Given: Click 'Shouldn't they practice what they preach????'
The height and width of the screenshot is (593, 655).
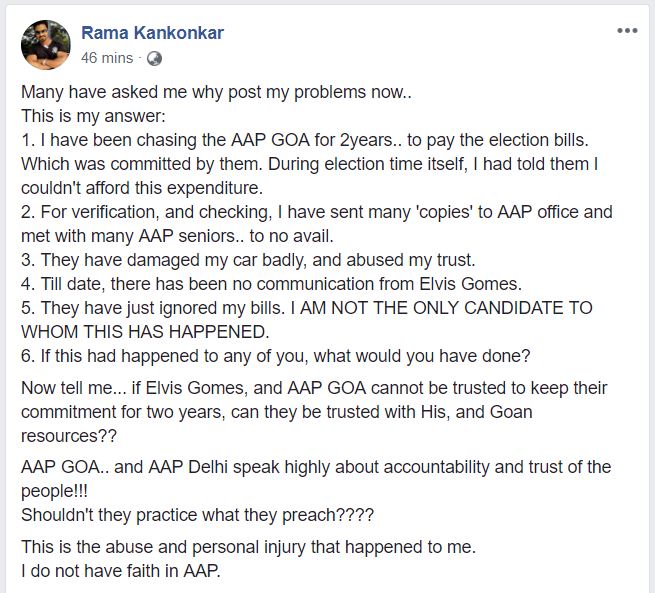Looking at the screenshot, I should pyautogui.click(x=197, y=515).
